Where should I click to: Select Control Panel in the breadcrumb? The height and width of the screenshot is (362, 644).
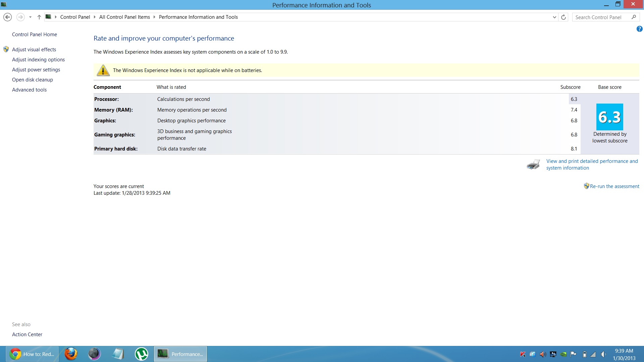point(75,17)
